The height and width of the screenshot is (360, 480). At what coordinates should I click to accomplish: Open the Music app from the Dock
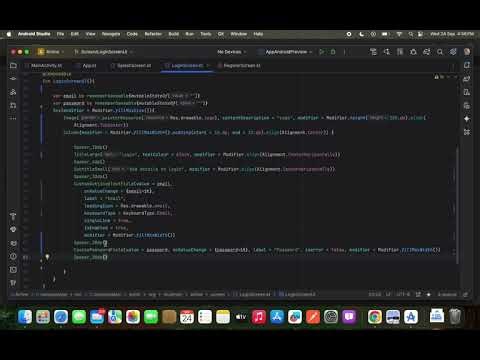pyautogui.click(x=259, y=317)
